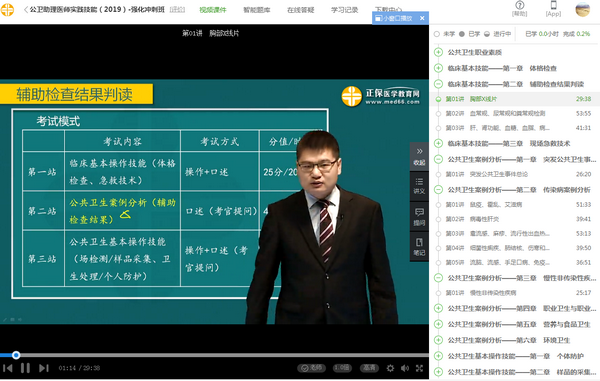Collapse the sidebar with the 收起 button
Image resolution: width=600 pixels, height=381 pixels.
click(419, 157)
